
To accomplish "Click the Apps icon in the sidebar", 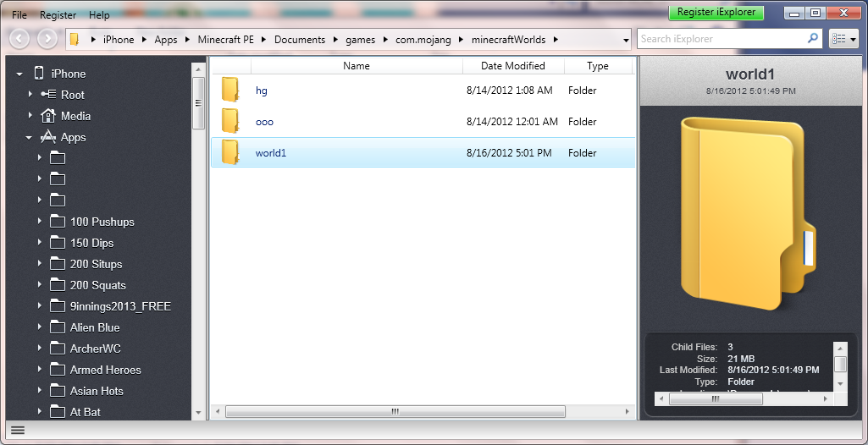I will point(48,136).
